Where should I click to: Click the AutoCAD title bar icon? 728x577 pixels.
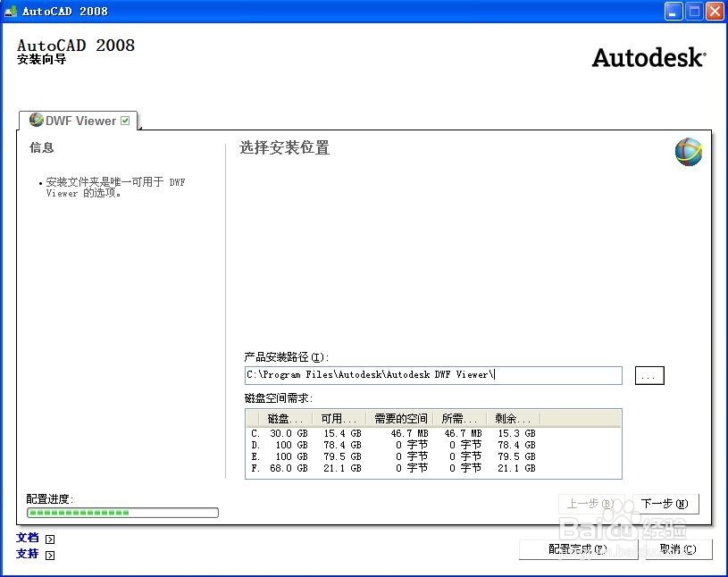coord(11,11)
